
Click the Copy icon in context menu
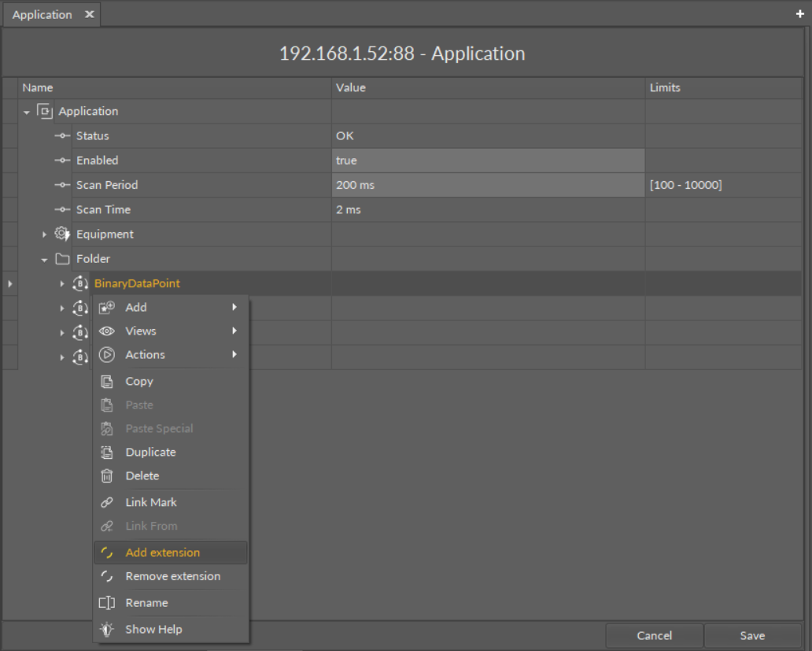click(x=108, y=382)
